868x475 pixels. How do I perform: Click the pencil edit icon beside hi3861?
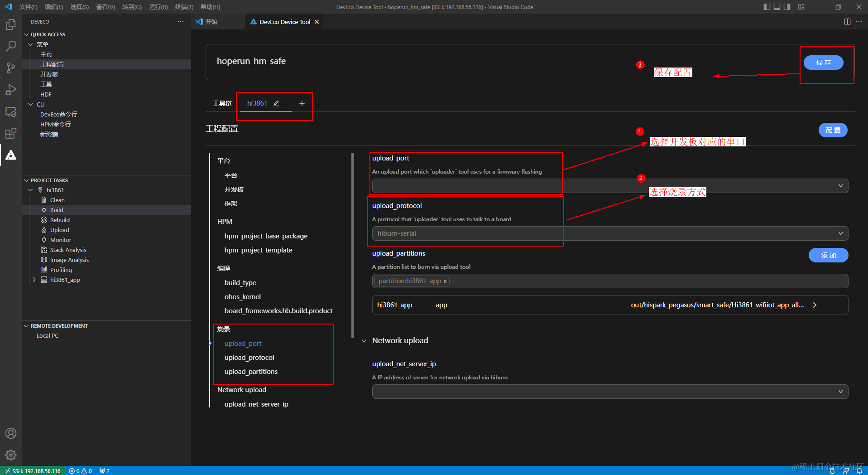pyautogui.click(x=276, y=103)
